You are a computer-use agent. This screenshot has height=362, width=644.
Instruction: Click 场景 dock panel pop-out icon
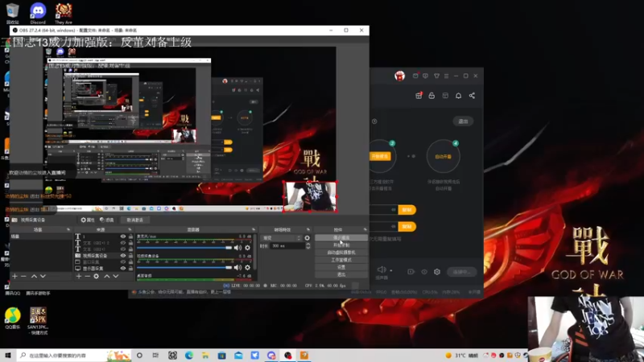coord(68,229)
